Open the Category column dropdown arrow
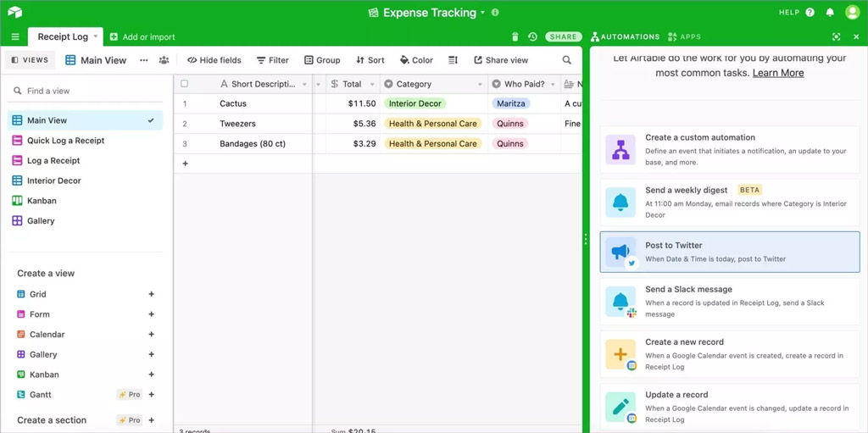Image resolution: width=868 pixels, height=433 pixels. (480, 84)
